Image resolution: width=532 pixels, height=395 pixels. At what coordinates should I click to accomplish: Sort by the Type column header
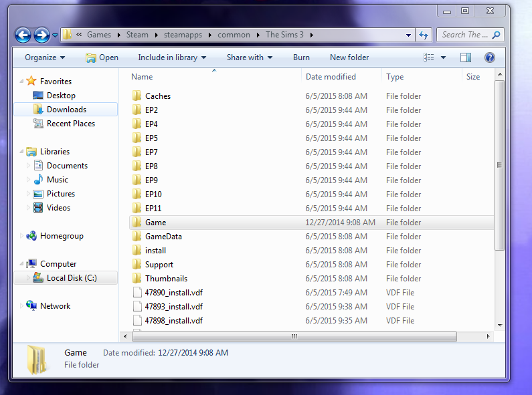tap(422, 77)
